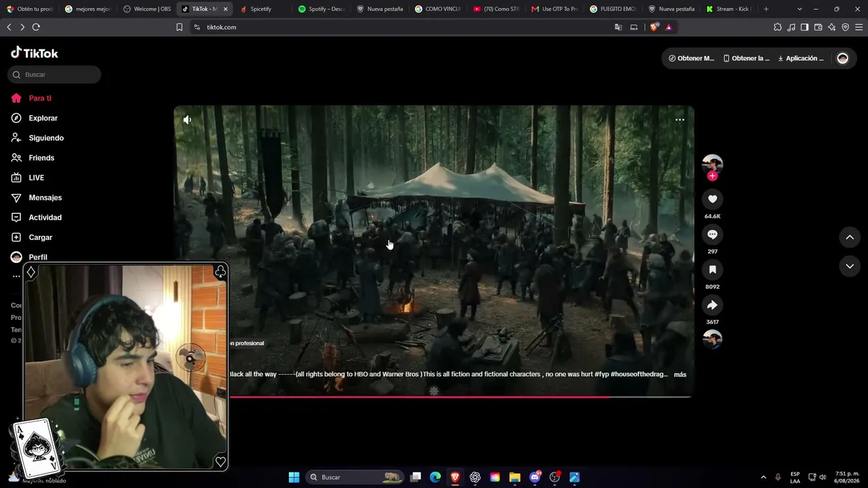Open the Brave VPN shield icon
The height and width of the screenshot is (488, 868).
[x=845, y=27]
